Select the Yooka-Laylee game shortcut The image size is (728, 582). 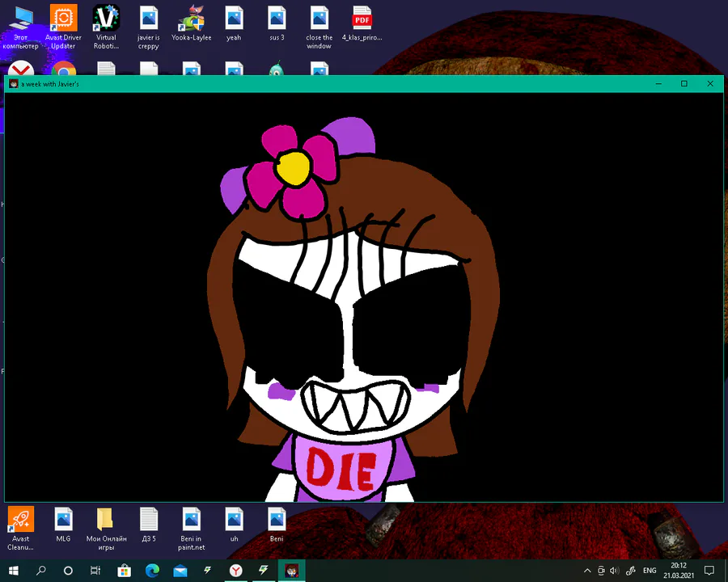pos(191,23)
